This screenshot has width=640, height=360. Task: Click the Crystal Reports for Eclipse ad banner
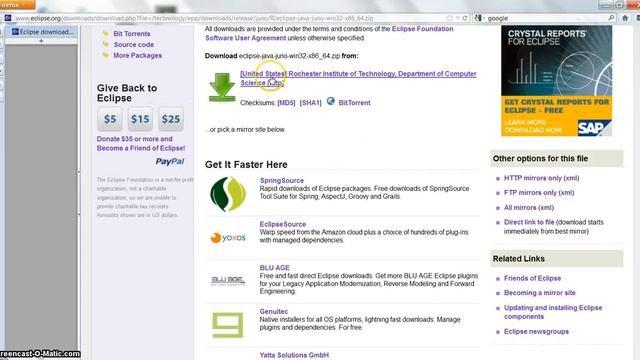point(556,81)
